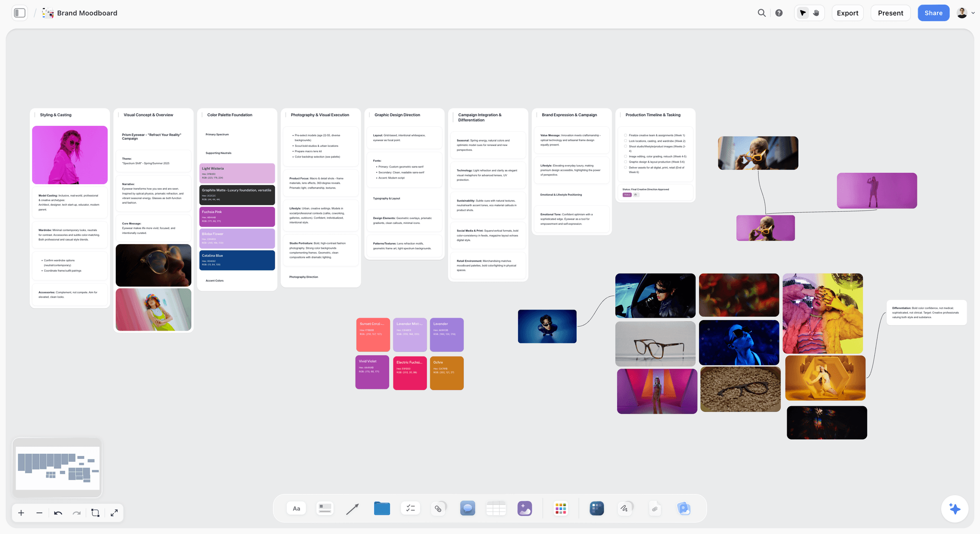This screenshot has width=980, height=534.
Task: Check Lock locations, casting, and wardrobe task
Action: [x=625, y=141]
